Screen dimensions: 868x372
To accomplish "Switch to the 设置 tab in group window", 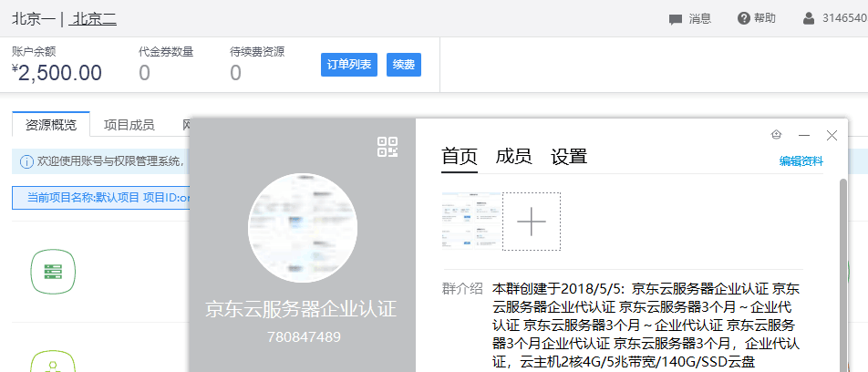I will [569, 157].
